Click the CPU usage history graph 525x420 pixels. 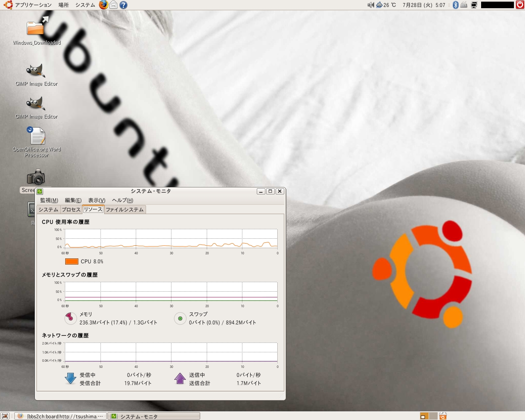click(x=171, y=238)
